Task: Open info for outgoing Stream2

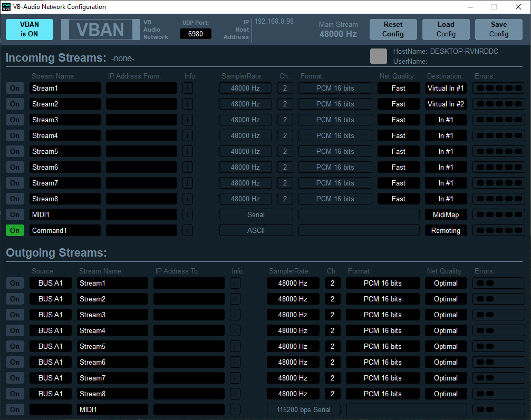Action: click(x=235, y=299)
